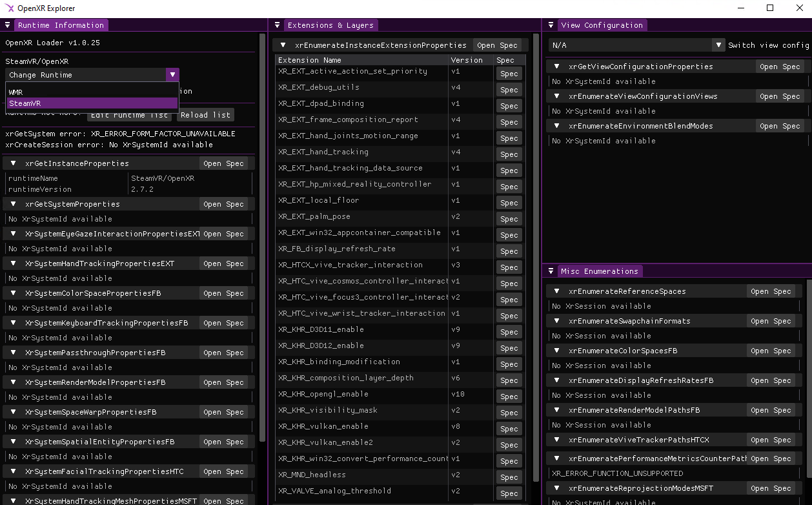The height and width of the screenshot is (505, 812).
Task: Choose WMR from the runtime dropdown list
Action: point(92,92)
